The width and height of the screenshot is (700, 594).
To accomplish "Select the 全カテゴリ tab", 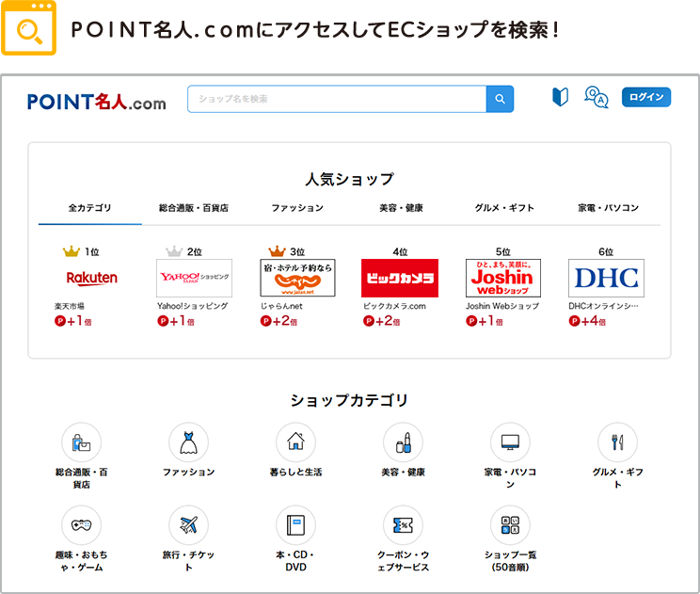I will [x=89, y=208].
